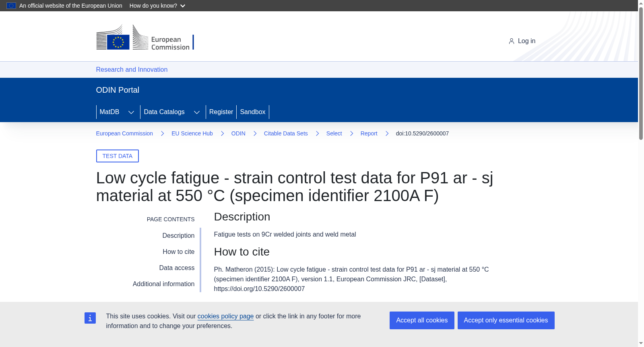Open the Data Catalogs menu item
Image resolution: width=644 pixels, height=347 pixels.
pyautogui.click(x=164, y=112)
